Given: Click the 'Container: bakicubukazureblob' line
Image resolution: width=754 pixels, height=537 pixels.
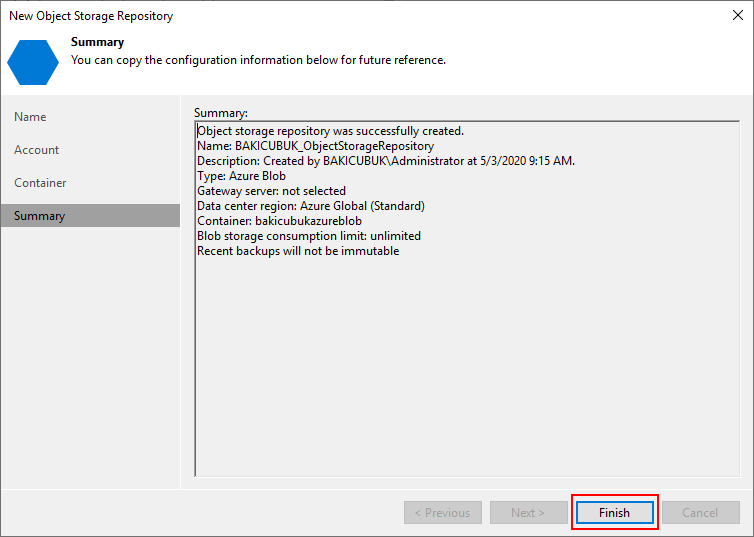Looking at the screenshot, I should [279, 221].
